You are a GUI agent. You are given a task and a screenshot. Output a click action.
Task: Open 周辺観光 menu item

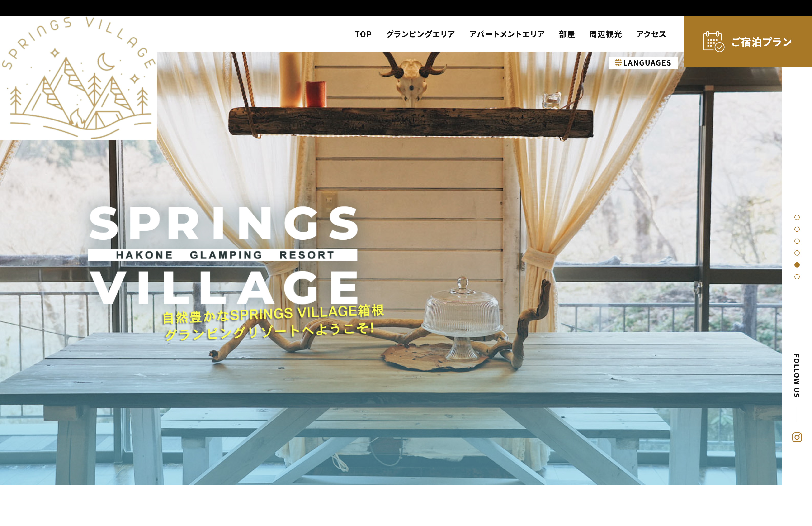(605, 34)
